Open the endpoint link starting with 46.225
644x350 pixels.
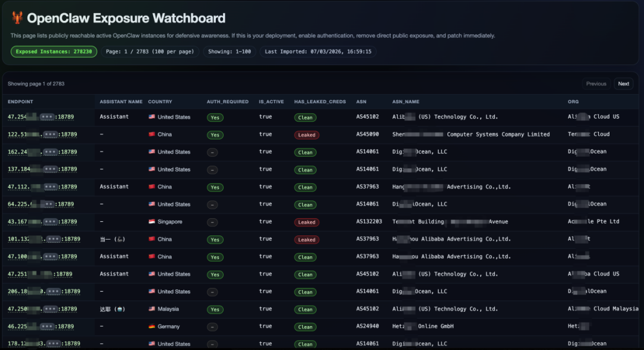41,327
